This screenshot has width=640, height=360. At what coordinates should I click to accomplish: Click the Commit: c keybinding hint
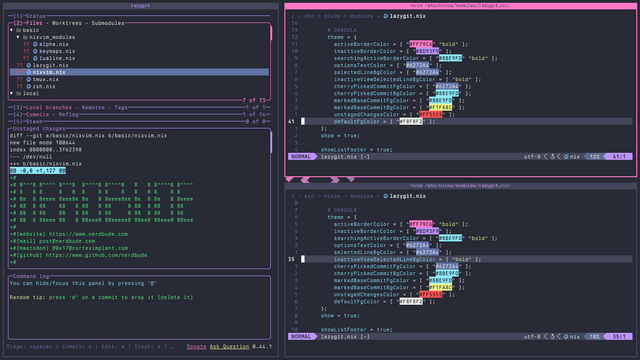77,347
